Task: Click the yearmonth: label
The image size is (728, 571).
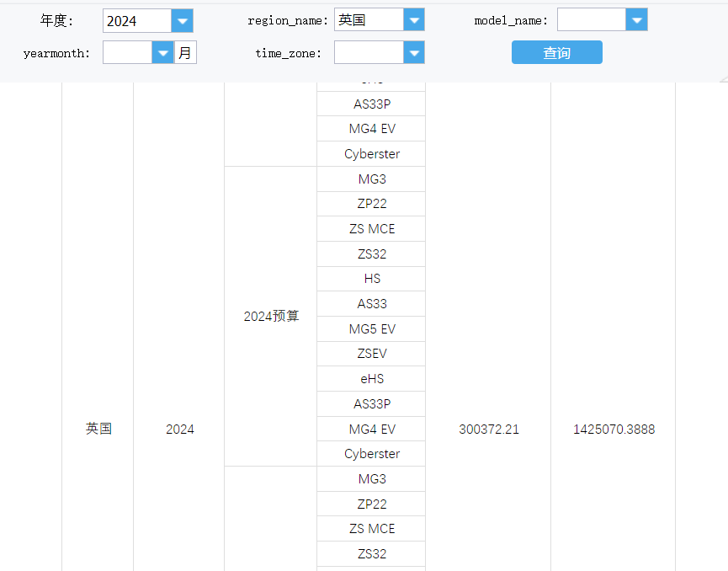Action: 56,53
